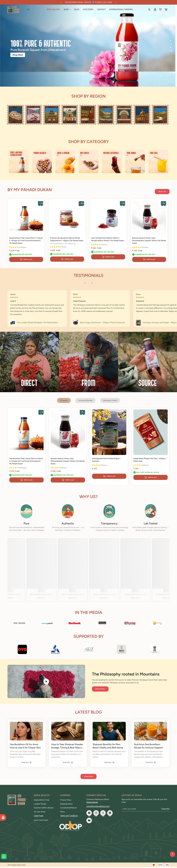This screenshot has width=177, height=868.
Task: Click the scroll-to-top arrow button
Action: point(172,854)
